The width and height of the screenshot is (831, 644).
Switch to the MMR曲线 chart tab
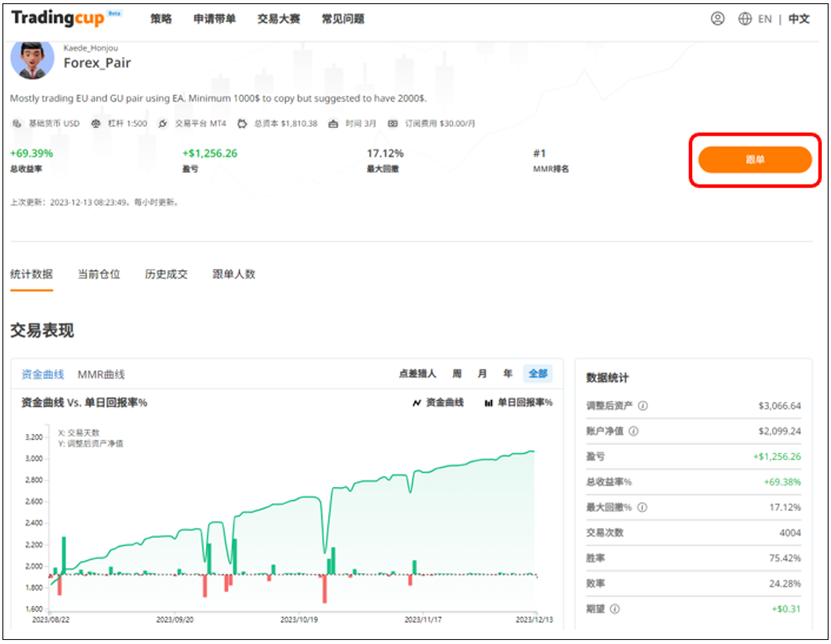pyautogui.click(x=101, y=374)
